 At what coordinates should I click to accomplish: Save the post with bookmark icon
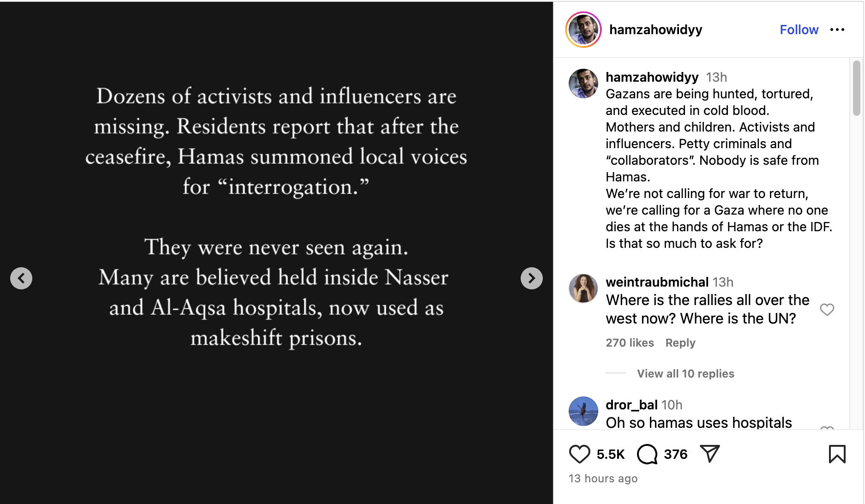click(837, 454)
